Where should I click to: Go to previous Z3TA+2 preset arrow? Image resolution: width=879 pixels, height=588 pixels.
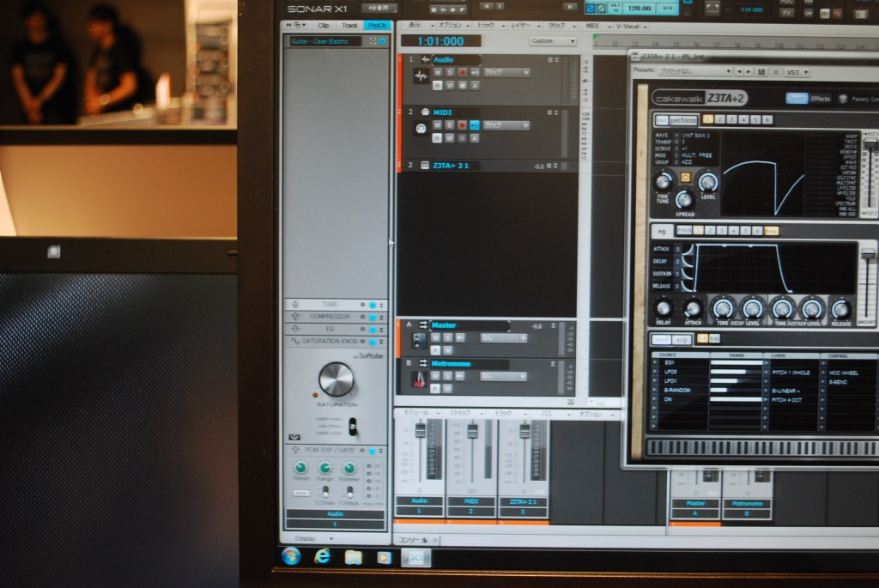738,72
